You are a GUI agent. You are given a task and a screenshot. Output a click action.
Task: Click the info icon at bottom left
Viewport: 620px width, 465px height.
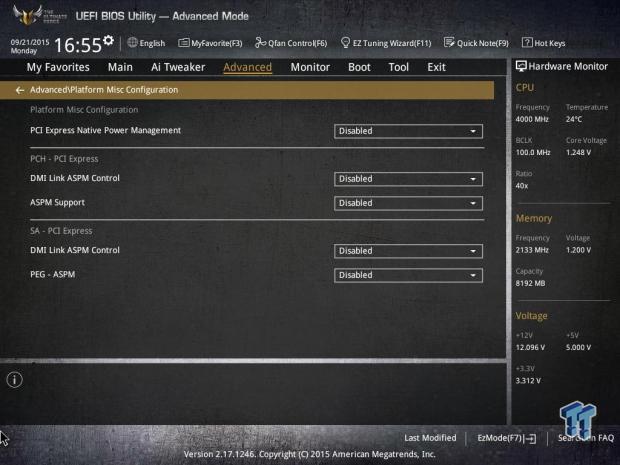15,380
